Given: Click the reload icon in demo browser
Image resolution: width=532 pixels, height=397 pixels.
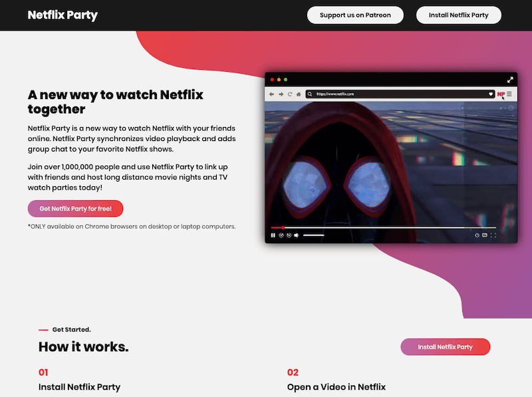Looking at the screenshot, I should tap(290, 94).
